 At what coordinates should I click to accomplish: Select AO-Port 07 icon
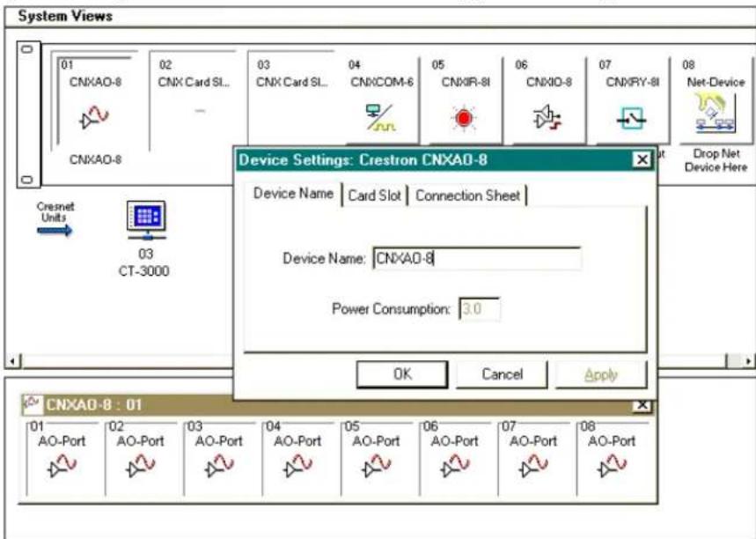(x=533, y=466)
